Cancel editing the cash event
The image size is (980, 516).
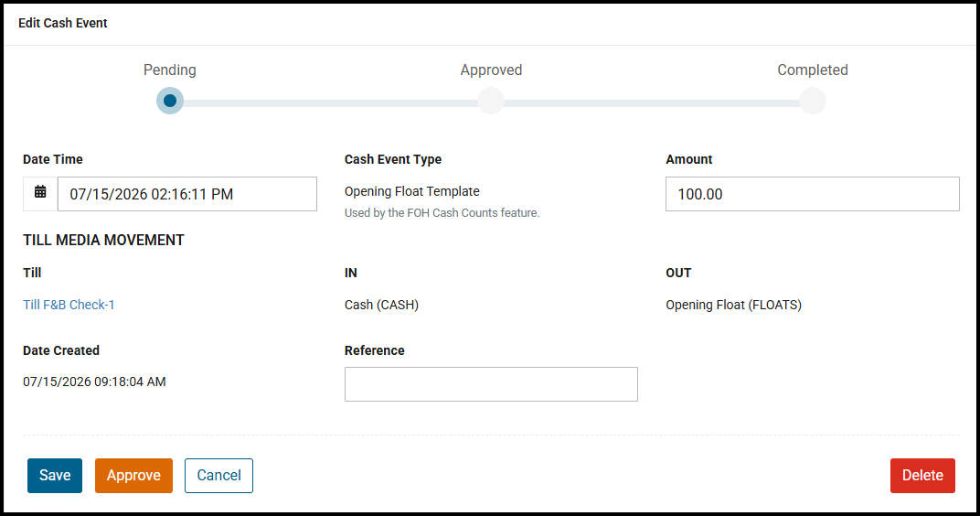(218, 476)
